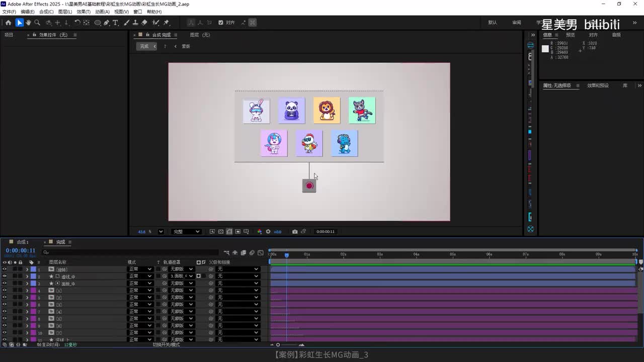The height and width of the screenshot is (362, 644).
Task: Open the 合成(C) menu
Action: tap(46, 12)
